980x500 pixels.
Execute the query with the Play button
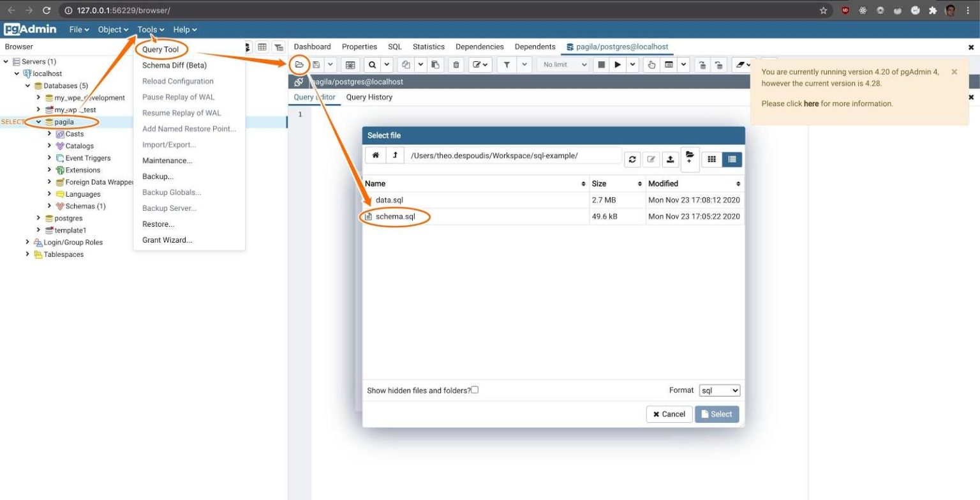pos(616,64)
